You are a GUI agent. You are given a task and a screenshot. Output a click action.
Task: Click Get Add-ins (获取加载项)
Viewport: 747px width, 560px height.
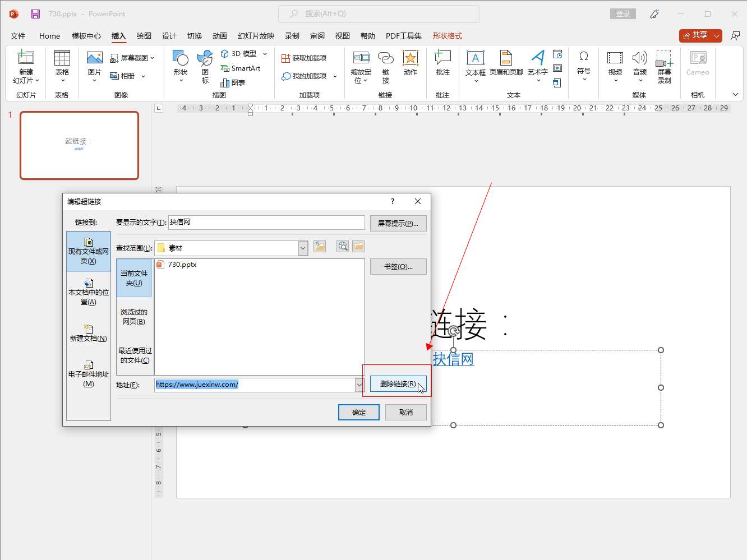click(x=303, y=58)
